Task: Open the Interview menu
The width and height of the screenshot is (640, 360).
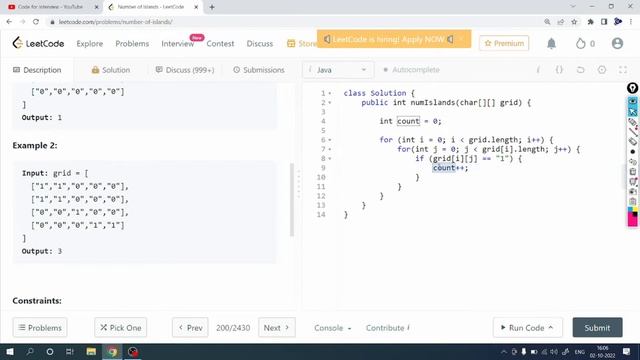Action: coord(178,43)
